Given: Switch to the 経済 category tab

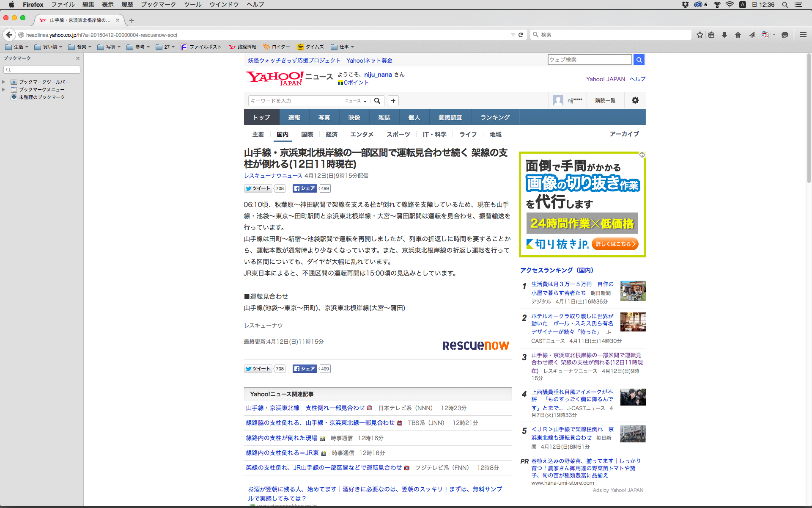Looking at the screenshot, I should 332,134.
